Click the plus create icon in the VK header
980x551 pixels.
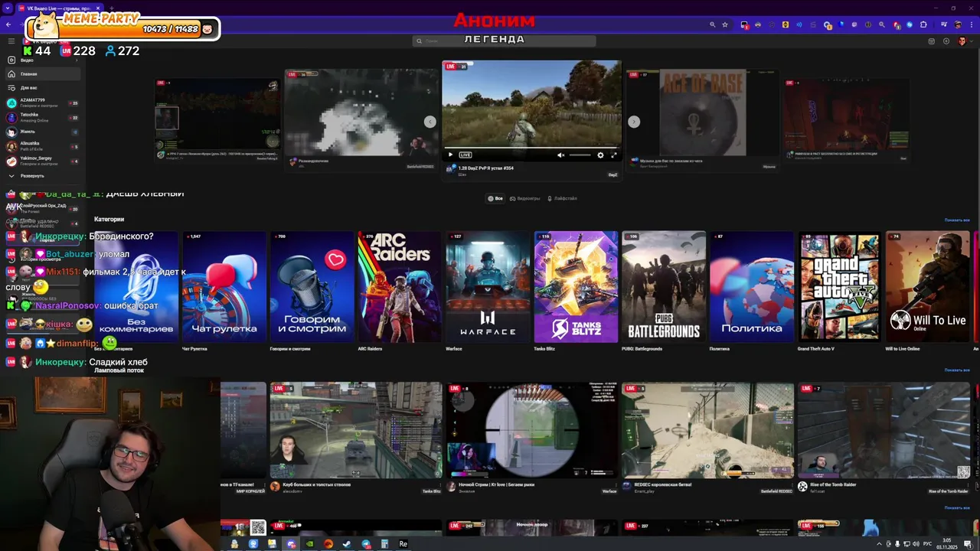946,41
